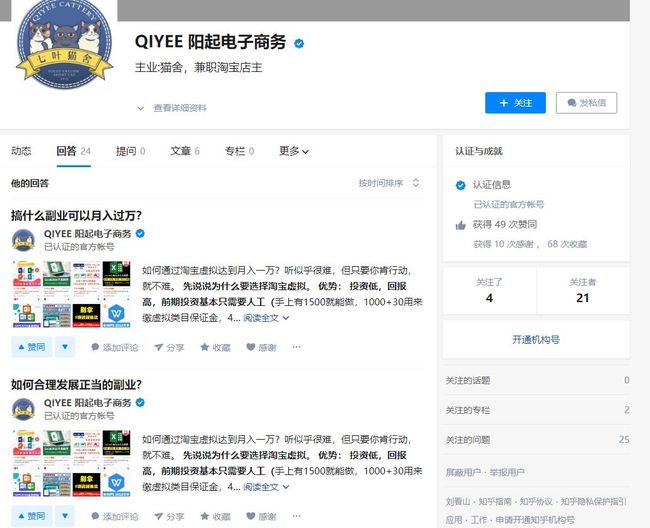Open 关注的话题 row

(x=537, y=380)
